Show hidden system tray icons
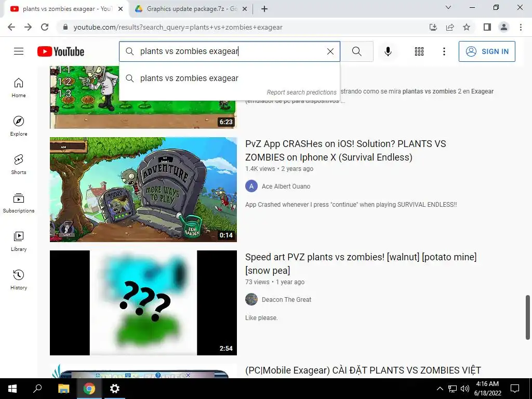This screenshot has height=399, width=532. (x=440, y=389)
